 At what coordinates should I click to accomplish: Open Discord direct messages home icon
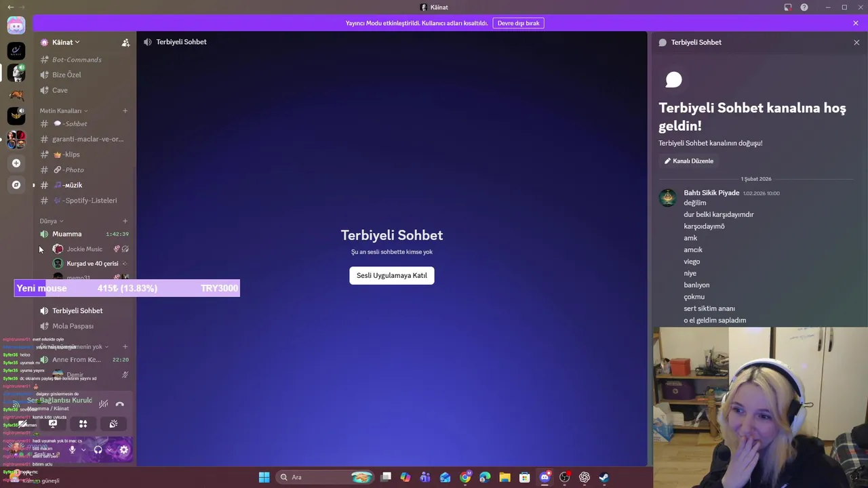click(16, 26)
